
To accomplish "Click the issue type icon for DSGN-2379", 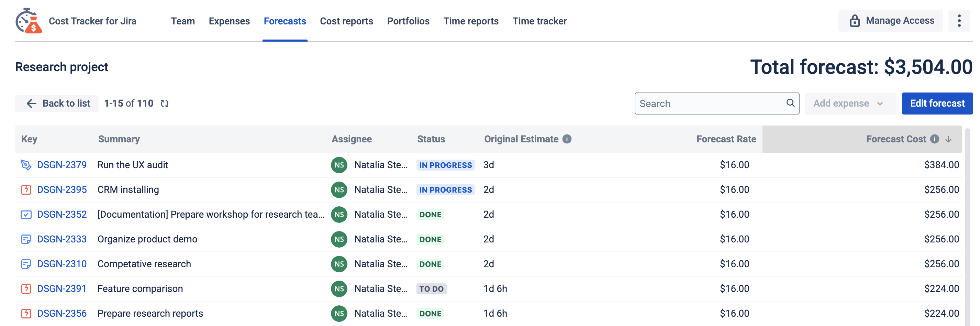I will coord(26,165).
